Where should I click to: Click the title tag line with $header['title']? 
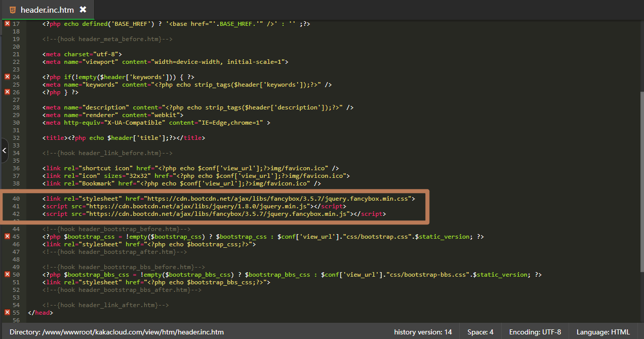pos(124,138)
